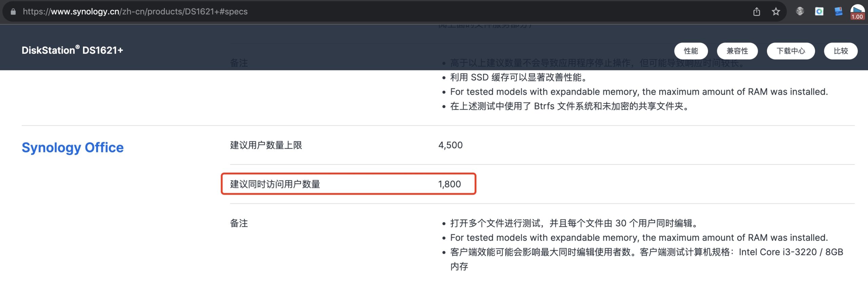Click the highlighted 建议同时访问用户数量 row
Screen dimensions: 868x284
[348, 184]
